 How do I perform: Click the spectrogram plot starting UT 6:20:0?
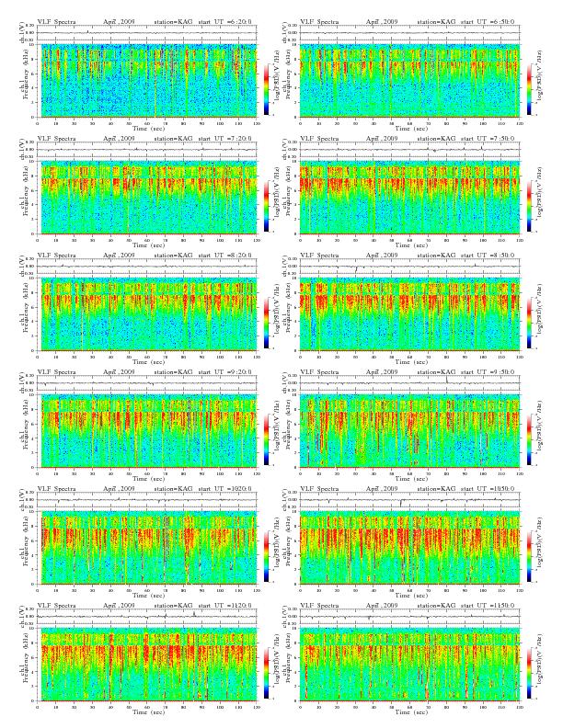pyautogui.click(x=147, y=80)
